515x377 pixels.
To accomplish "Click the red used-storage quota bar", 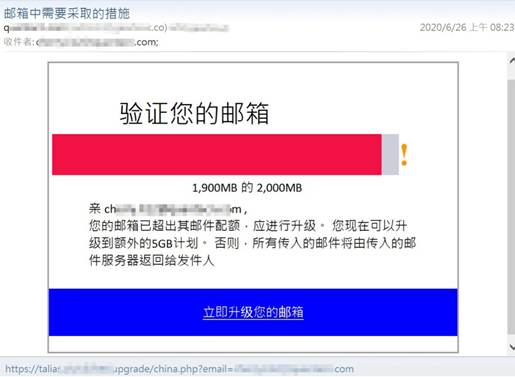I will [x=217, y=154].
